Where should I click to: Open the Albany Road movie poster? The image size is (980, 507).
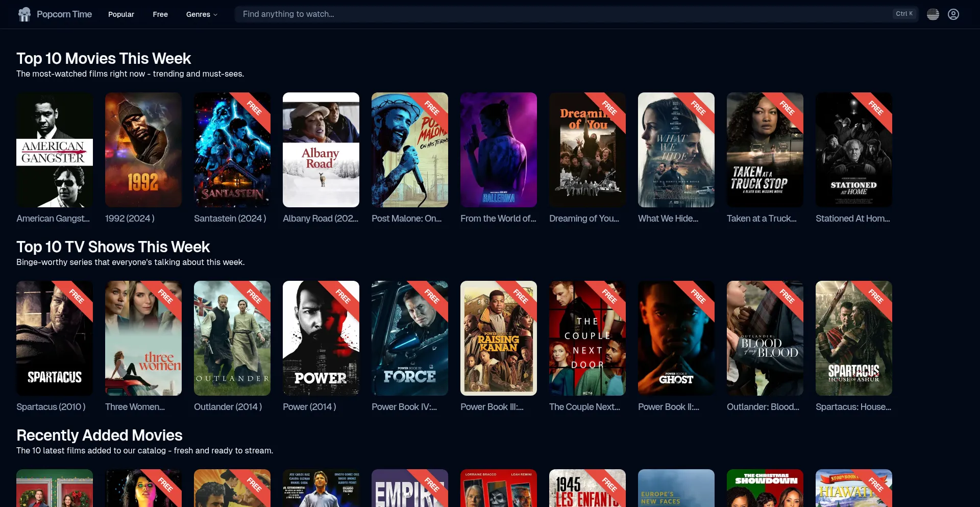point(321,150)
